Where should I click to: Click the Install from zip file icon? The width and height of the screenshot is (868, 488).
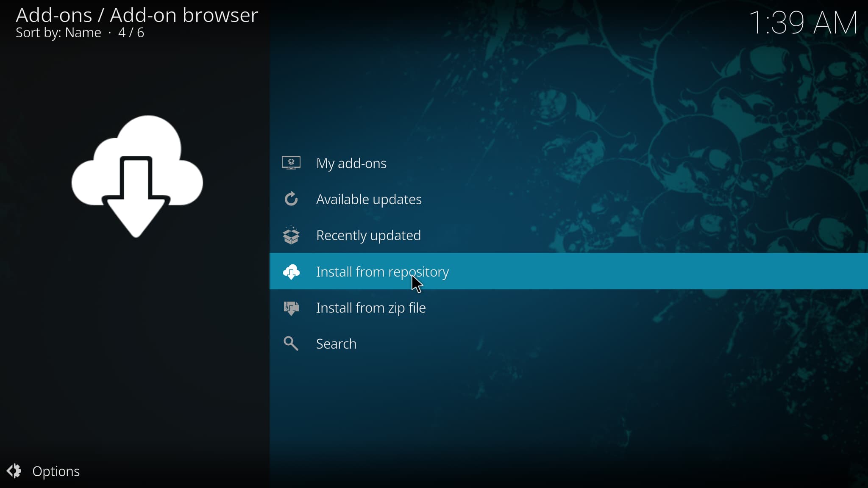tap(291, 308)
